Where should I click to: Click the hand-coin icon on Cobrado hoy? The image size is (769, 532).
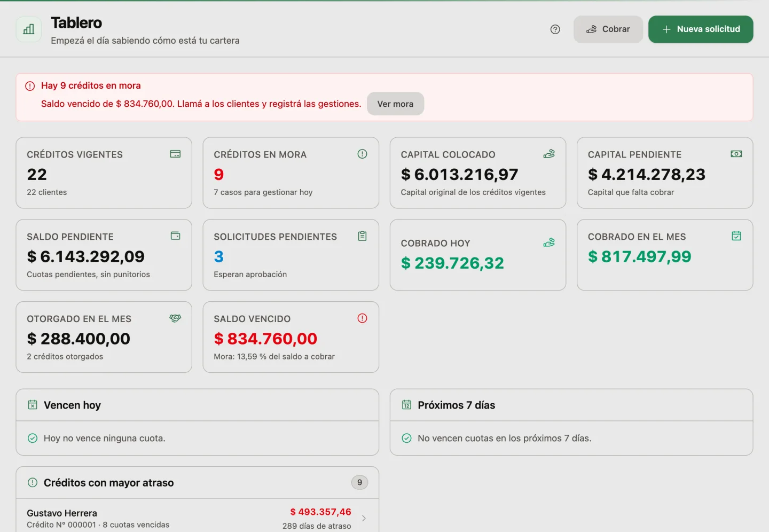click(x=549, y=242)
